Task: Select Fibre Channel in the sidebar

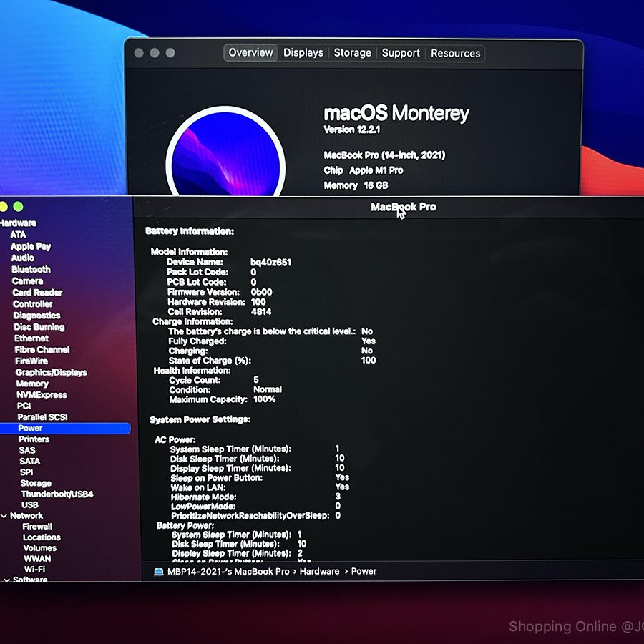Action: pos(42,349)
